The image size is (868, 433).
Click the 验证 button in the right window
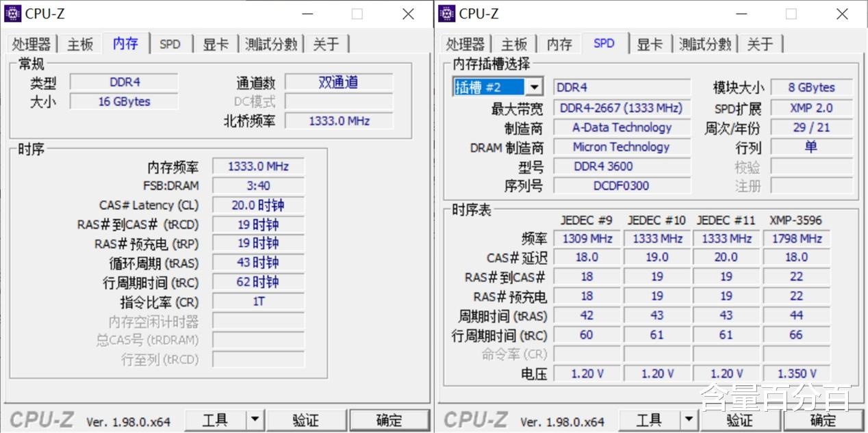pyautogui.click(x=740, y=420)
